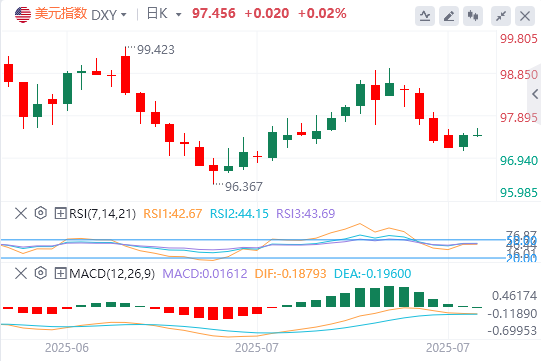Expand the MACD panel plus icon
Viewport: 541px width, 361px height.
coord(60,273)
